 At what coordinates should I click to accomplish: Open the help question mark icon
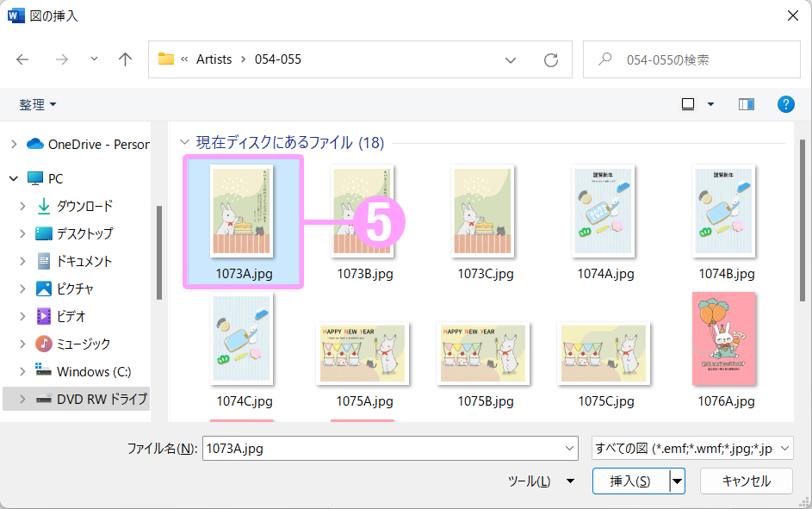tap(785, 104)
